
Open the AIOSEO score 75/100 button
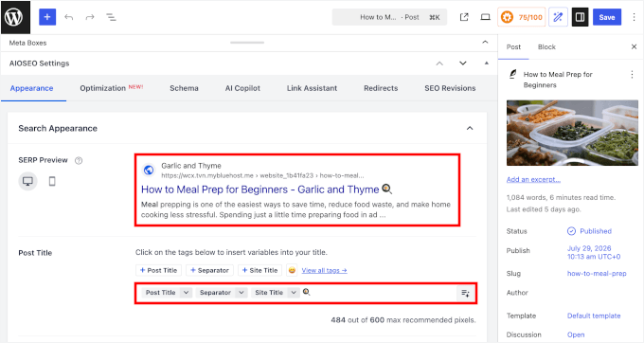point(522,17)
